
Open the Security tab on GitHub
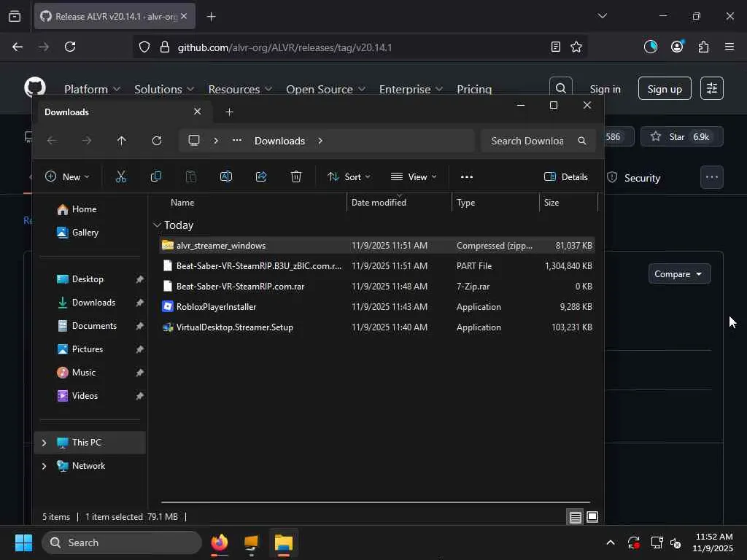634,178
